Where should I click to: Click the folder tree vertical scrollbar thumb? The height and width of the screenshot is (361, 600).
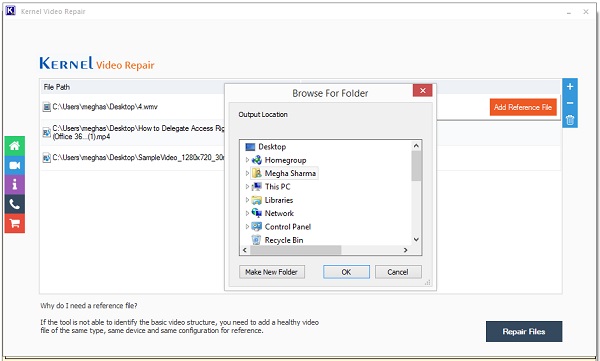(x=416, y=165)
